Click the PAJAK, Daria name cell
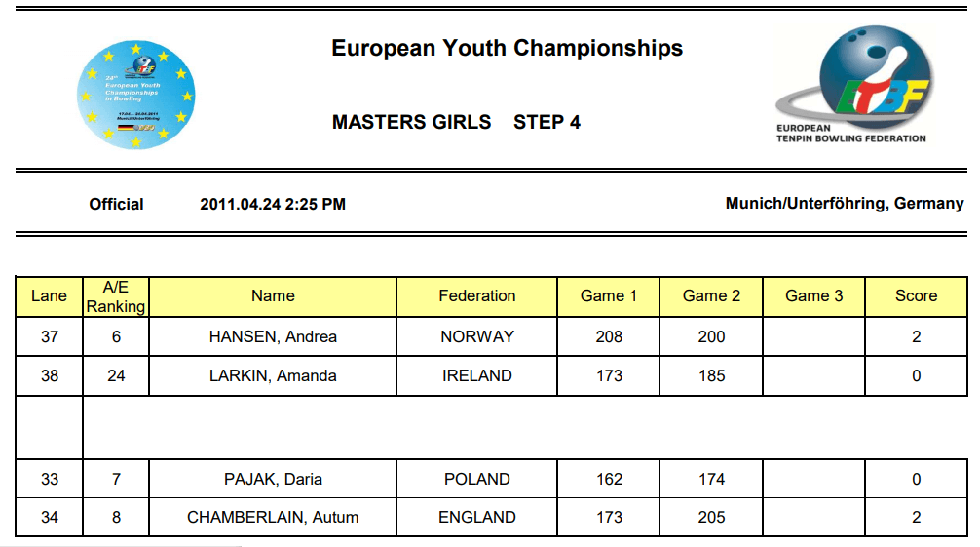This screenshot has height=547, width=980. [x=273, y=479]
